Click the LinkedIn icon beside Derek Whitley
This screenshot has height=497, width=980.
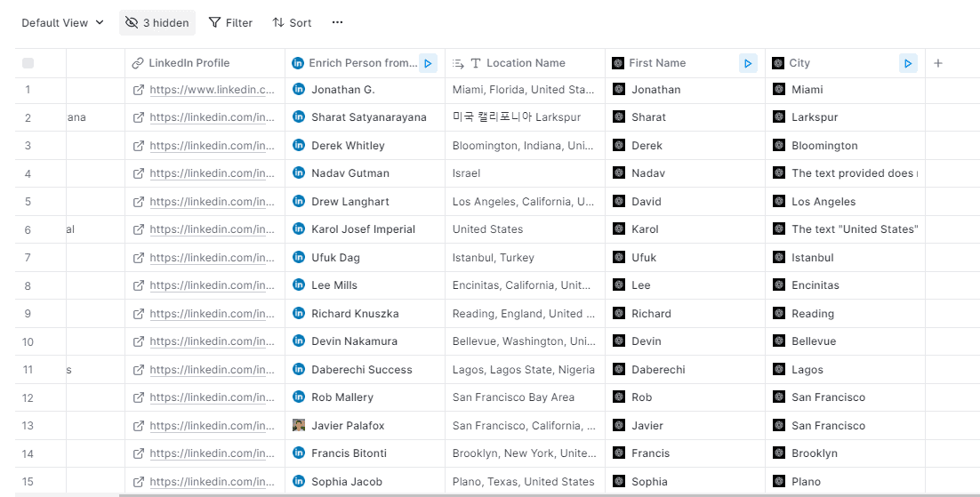[x=299, y=145]
